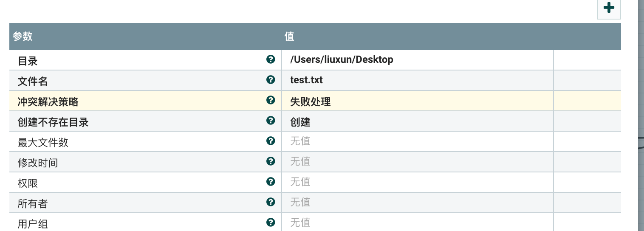
Task: Click help icon next to 权限
Action: (x=271, y=182)
